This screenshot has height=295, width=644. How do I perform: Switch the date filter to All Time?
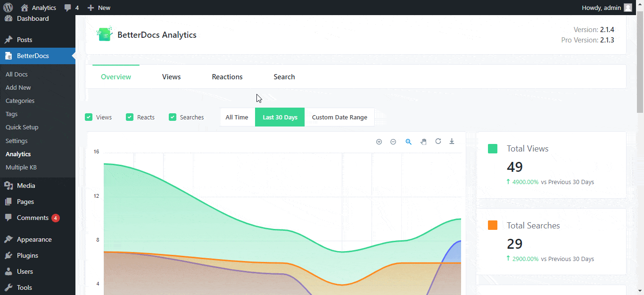[237, 117]
